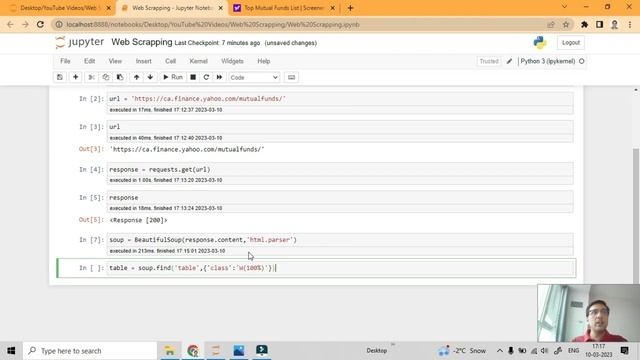Open a new browser tab

pos(350,8)
